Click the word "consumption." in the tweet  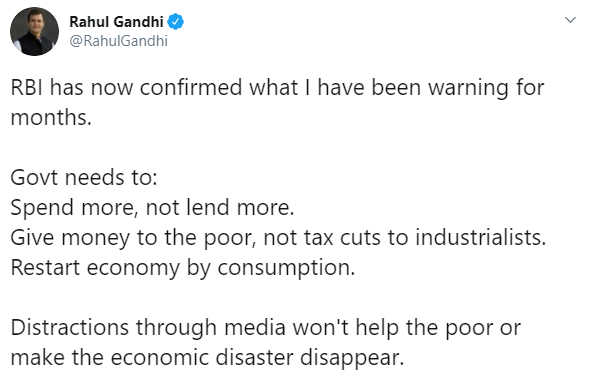[x=286, y=268]
